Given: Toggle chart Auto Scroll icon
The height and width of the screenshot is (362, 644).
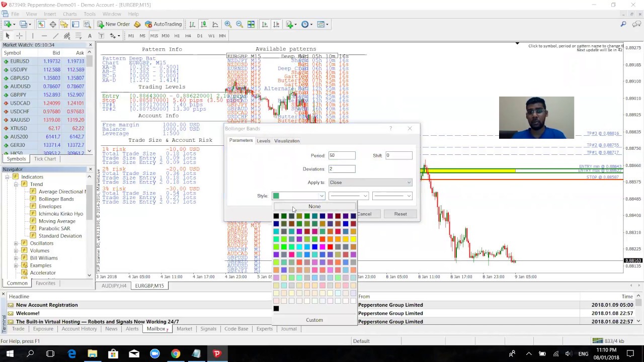Looking at the screenshot, I should (x=265, y=24).
